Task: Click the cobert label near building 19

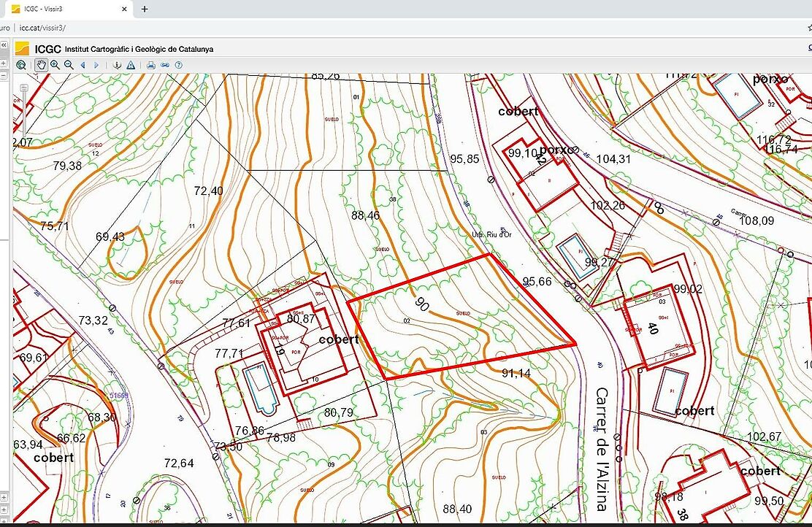Action: click(339, 339)
